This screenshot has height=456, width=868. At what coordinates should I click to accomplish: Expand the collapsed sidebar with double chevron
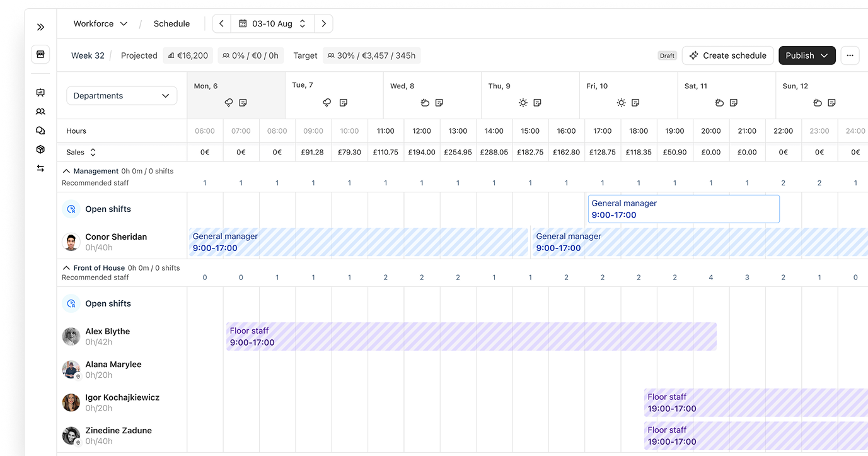tap(40, 27)
